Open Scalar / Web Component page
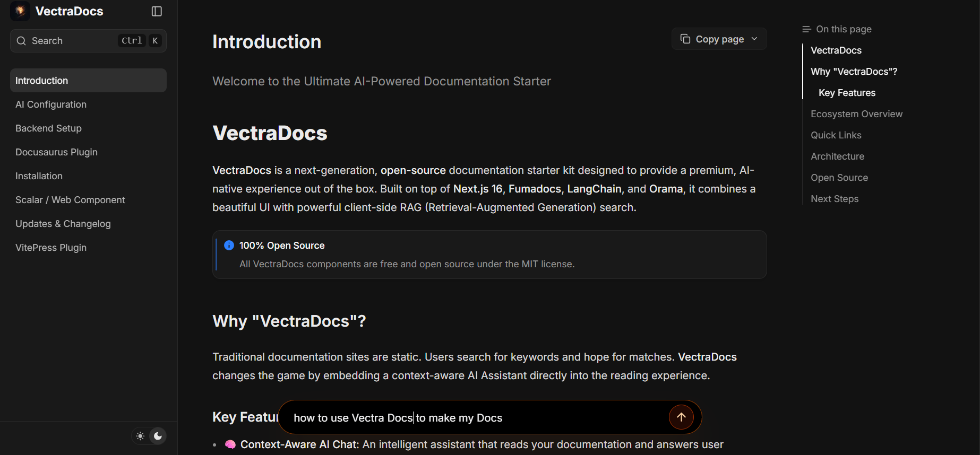Viewport: 980px width, 455px height. pos(88,199)
